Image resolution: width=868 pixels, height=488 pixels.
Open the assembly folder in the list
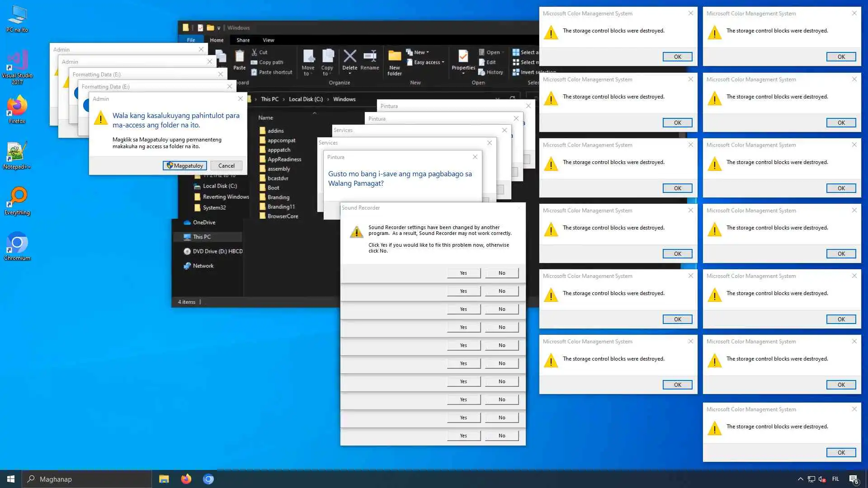pos(278,169)
